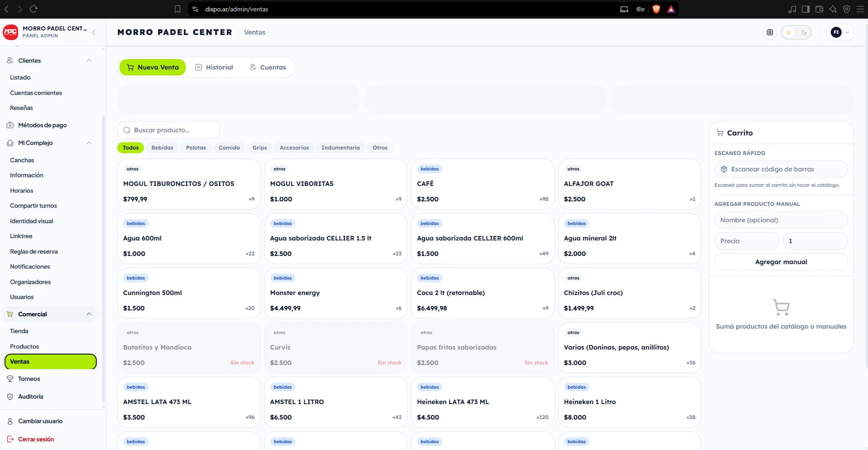Filter products by Pelotas category
The width and height of the screenshot is (868, 450).
(196, 148)
